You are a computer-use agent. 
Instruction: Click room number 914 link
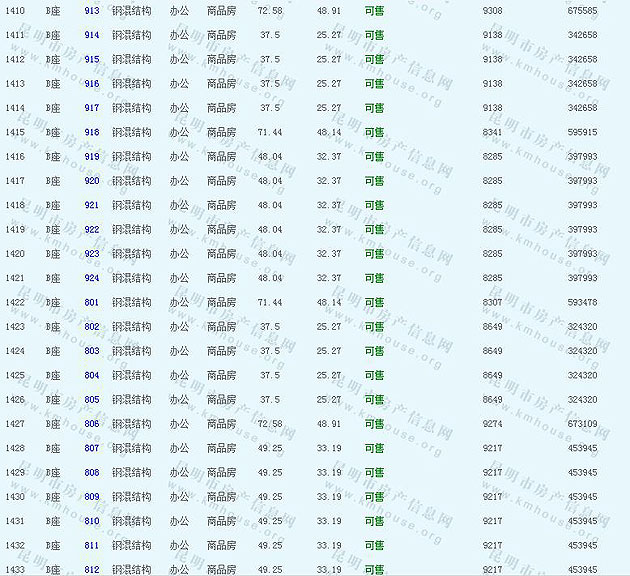tap(92, 35)
